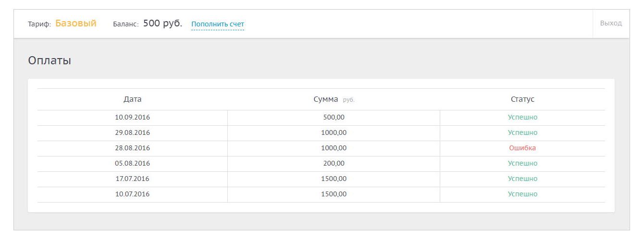Select the 17.07.2016 payment date cell
The height and width of the screenshot is (240, 644).
[133, 179]
